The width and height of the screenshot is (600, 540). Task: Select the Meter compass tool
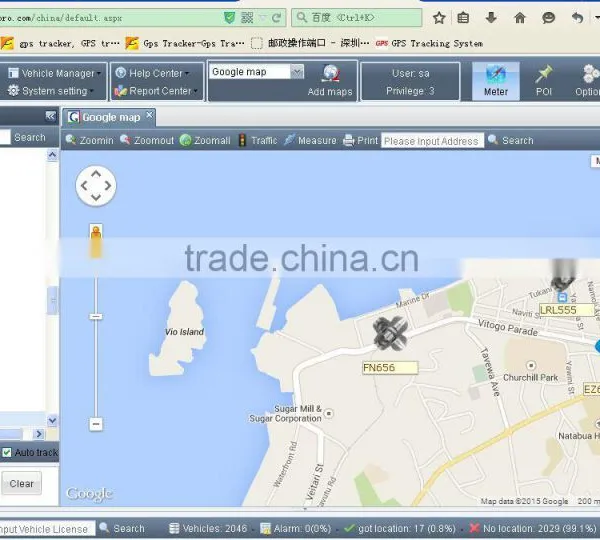pos(496,81)
